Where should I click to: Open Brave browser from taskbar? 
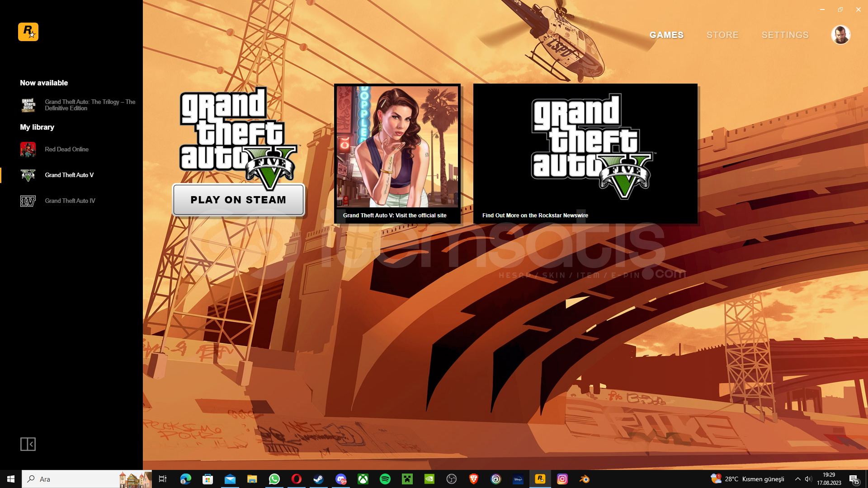(473, 479)
